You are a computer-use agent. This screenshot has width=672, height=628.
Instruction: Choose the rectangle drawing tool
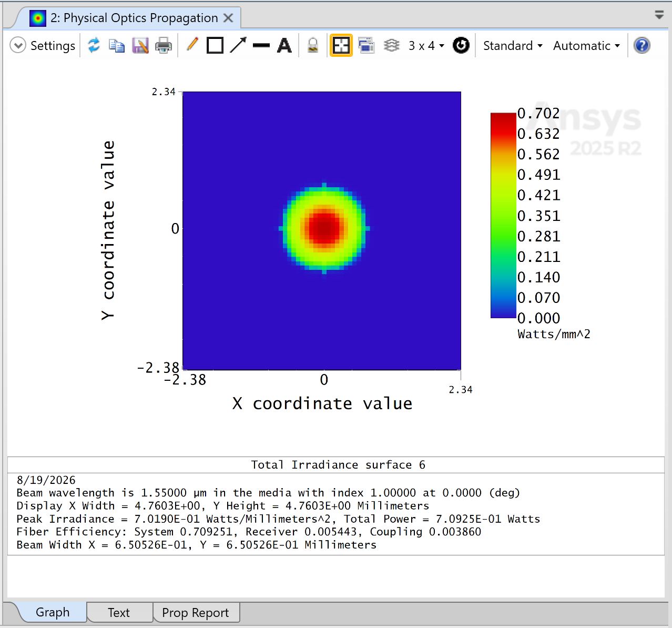(x=215, y=45)
